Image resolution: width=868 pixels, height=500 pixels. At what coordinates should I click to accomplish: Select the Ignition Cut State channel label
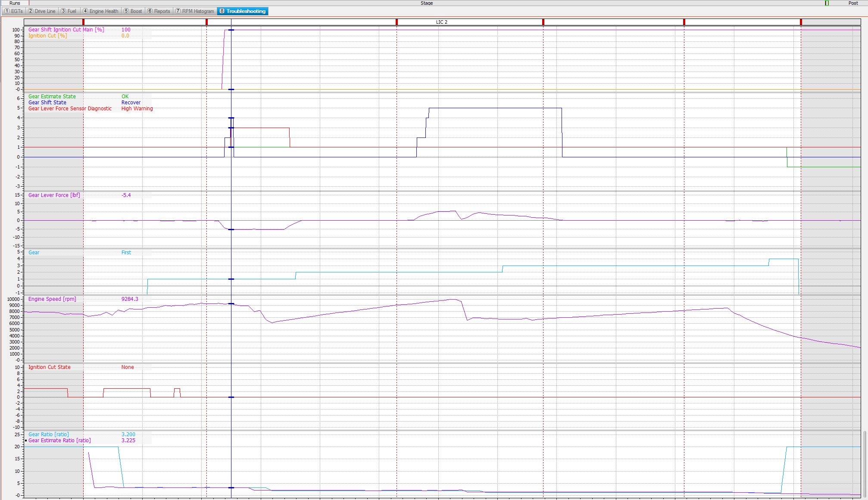(49, 367)
